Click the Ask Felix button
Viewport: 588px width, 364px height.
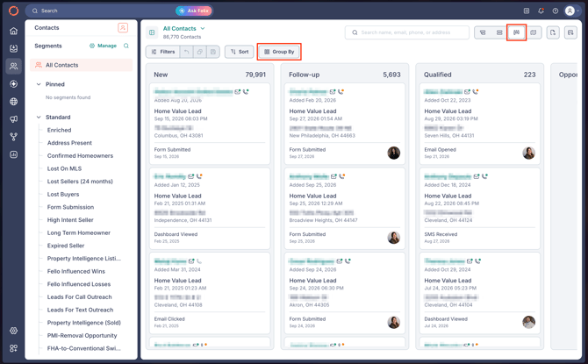[x=194, y=11]
